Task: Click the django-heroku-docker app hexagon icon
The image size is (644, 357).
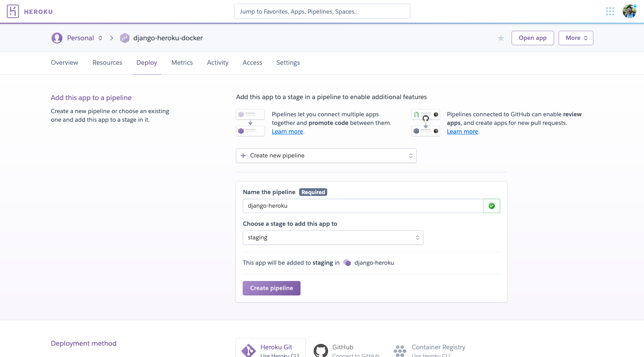Action: click(x=124, y=38)
